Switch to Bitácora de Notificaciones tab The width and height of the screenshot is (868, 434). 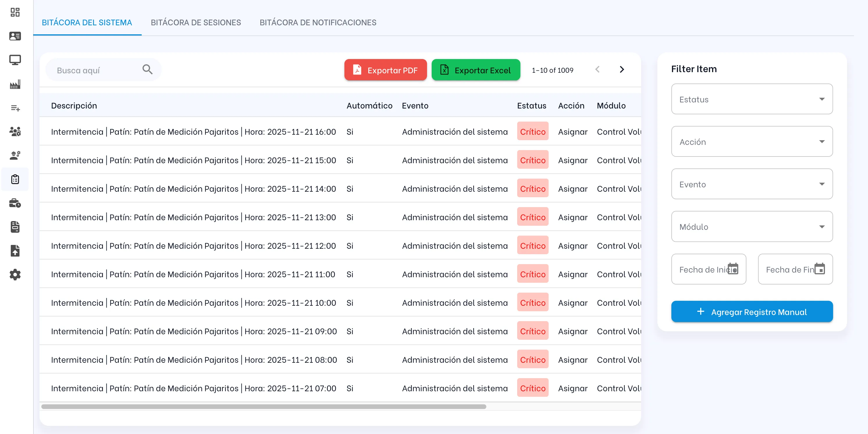317,23
